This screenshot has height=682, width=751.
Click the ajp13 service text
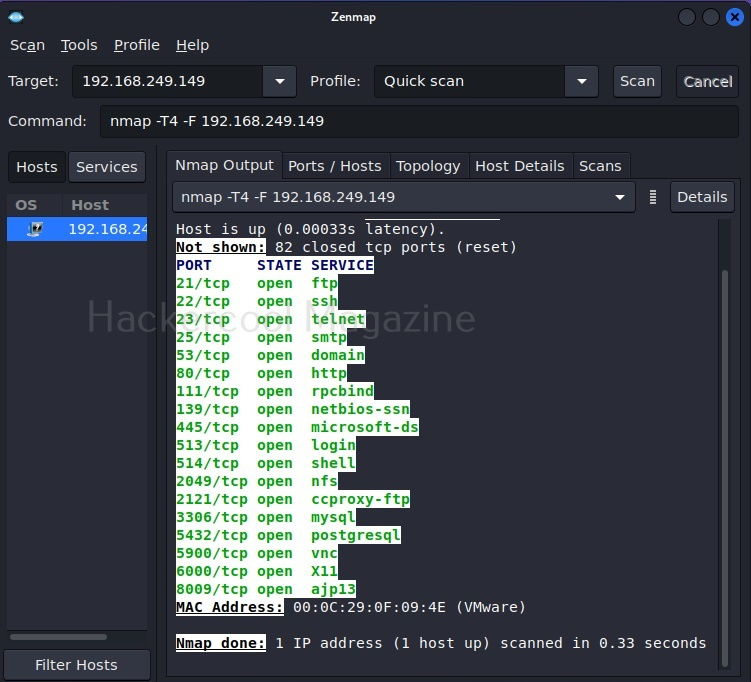pos(333,590)
